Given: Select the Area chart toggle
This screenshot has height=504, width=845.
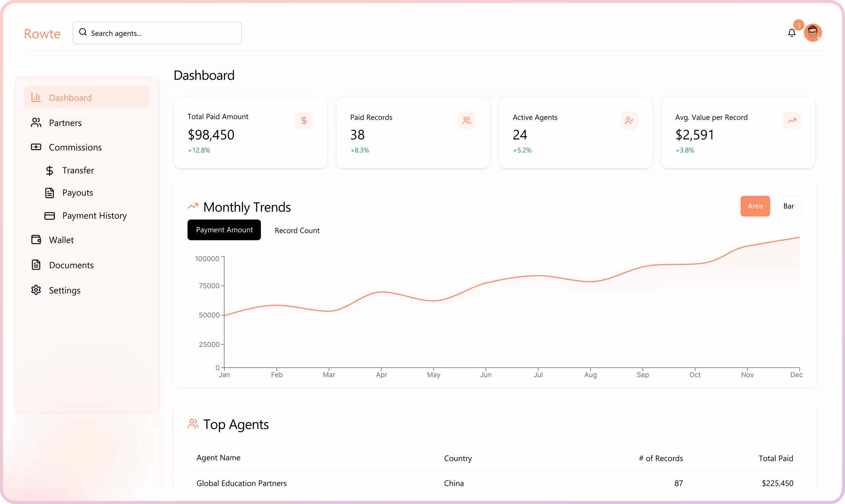Looking at the screenshot, I should point(755,206).
